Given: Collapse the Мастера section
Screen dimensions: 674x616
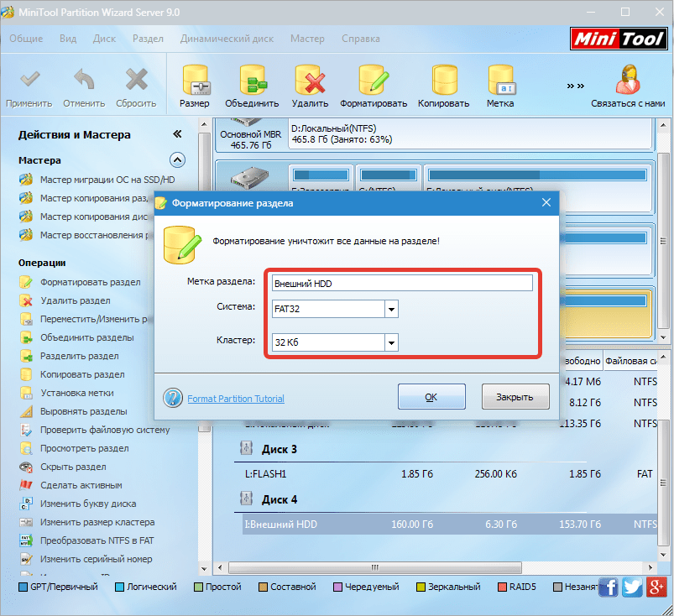Looking at the screenshot, I should (177, 159).
